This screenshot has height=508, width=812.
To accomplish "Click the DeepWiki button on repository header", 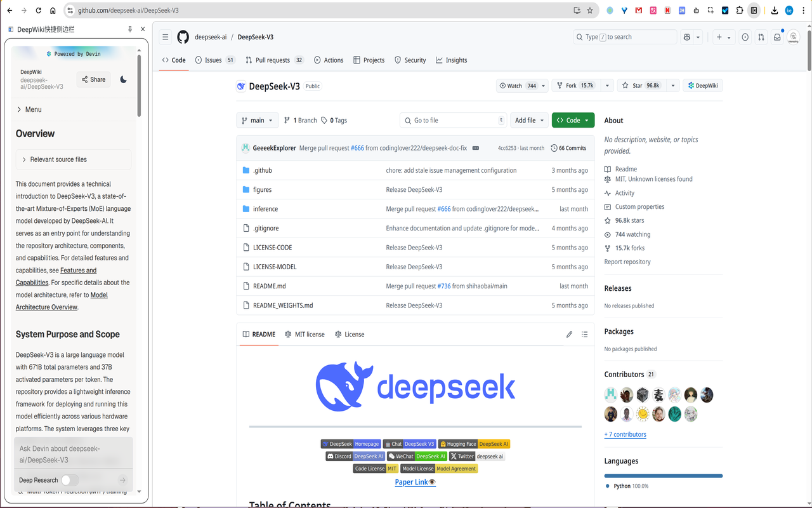I will 703,85.
